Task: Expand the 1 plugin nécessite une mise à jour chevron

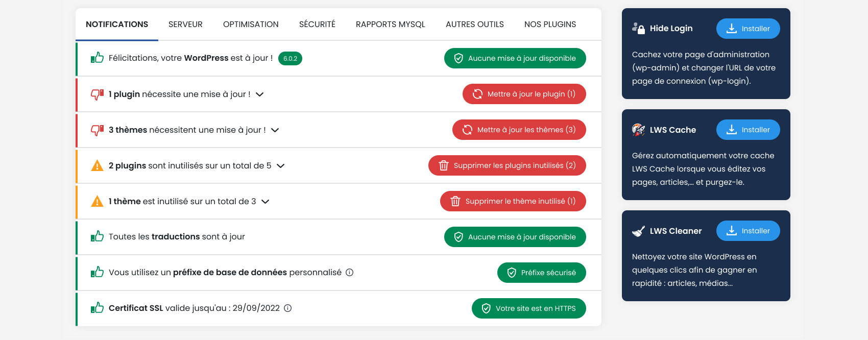Action: click(259, 94)
